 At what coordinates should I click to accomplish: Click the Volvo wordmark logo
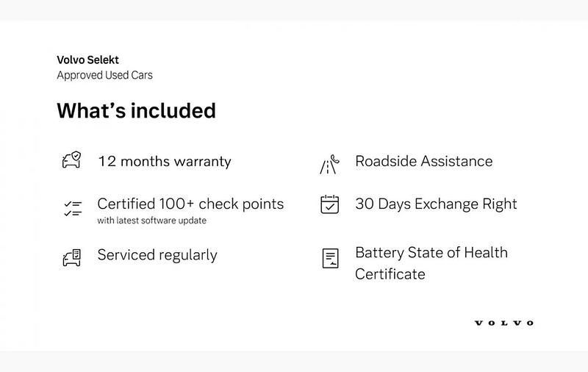coord(503,323)
